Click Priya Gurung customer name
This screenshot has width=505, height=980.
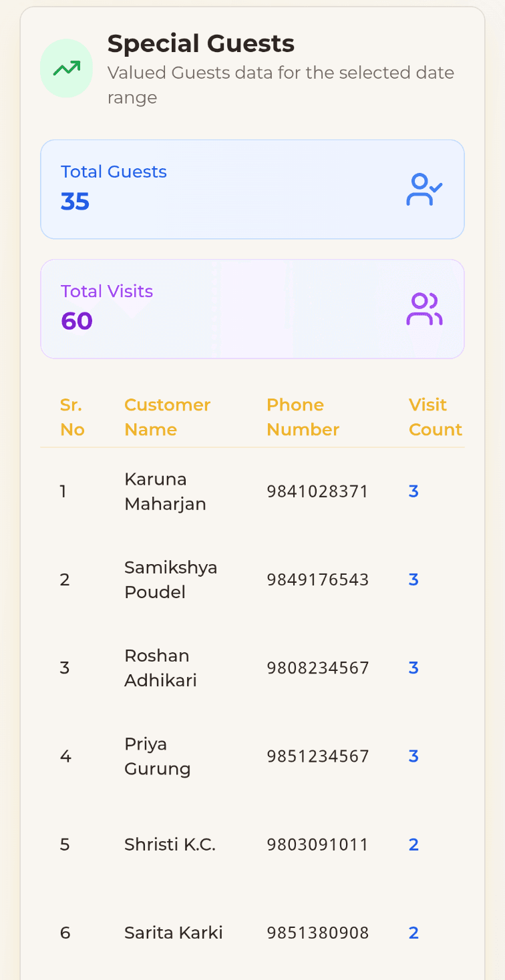pos(157,756)
